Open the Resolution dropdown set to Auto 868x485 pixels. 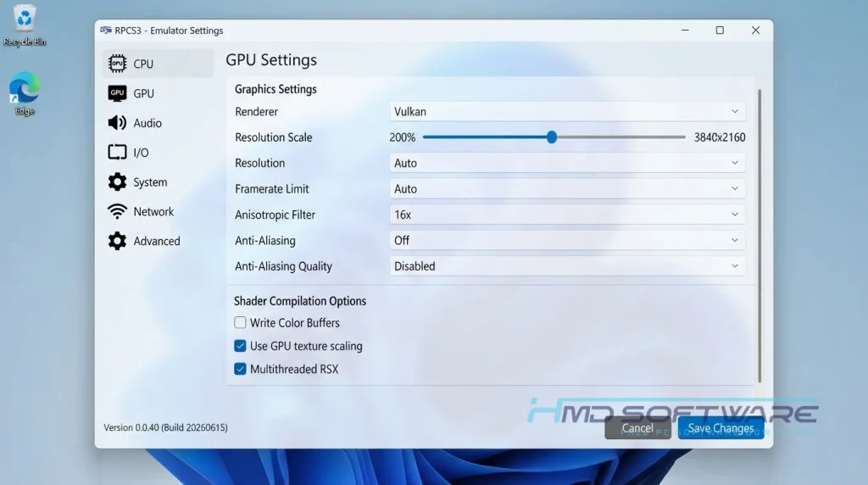click(x=567, y=163)
